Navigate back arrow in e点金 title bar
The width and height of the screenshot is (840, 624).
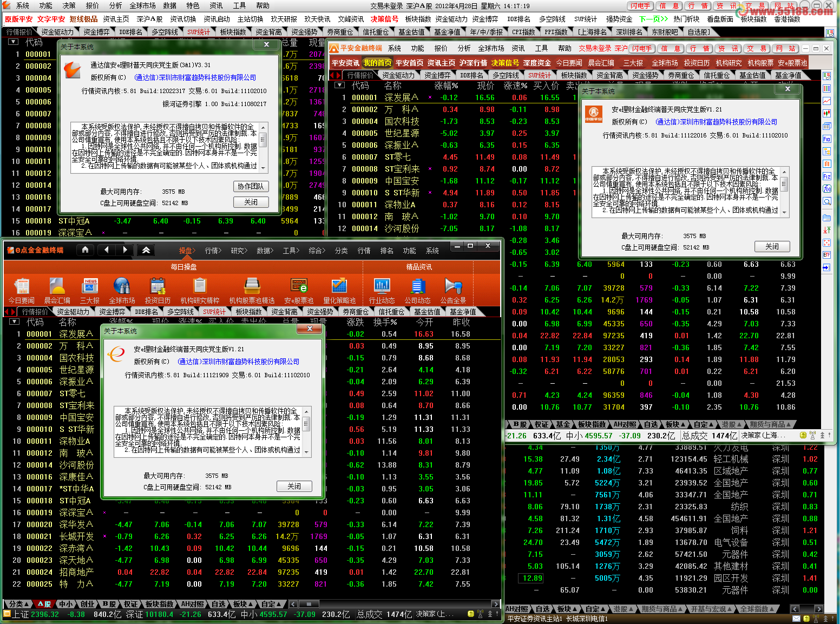[x=106, y=250]
